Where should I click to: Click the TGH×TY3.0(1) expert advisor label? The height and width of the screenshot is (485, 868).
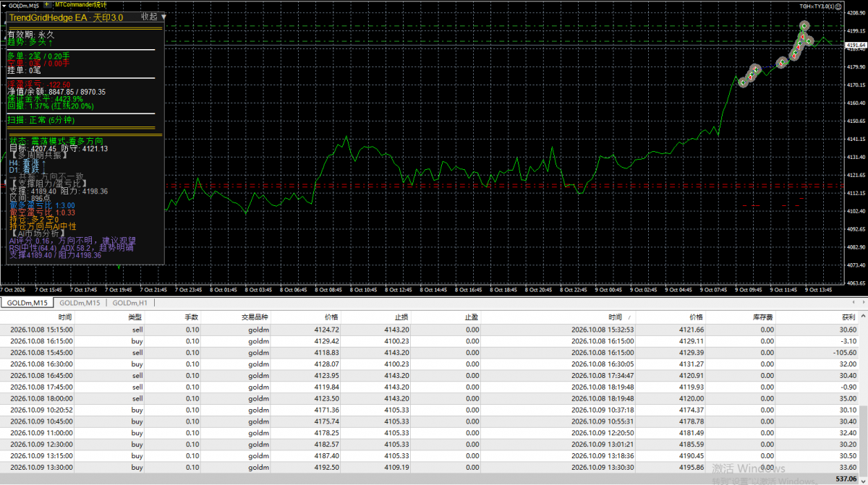[816, 6]
